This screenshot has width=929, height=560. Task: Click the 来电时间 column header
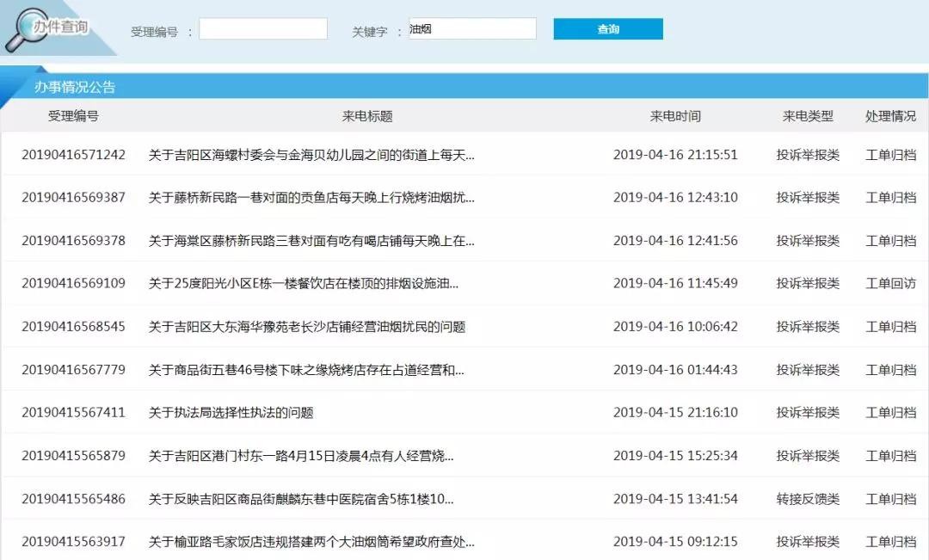675,116
